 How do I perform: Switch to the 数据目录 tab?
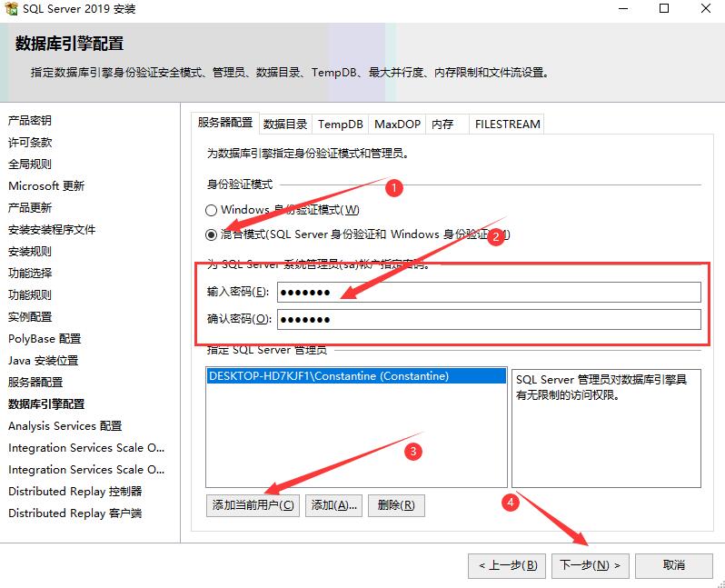[285, 124]
